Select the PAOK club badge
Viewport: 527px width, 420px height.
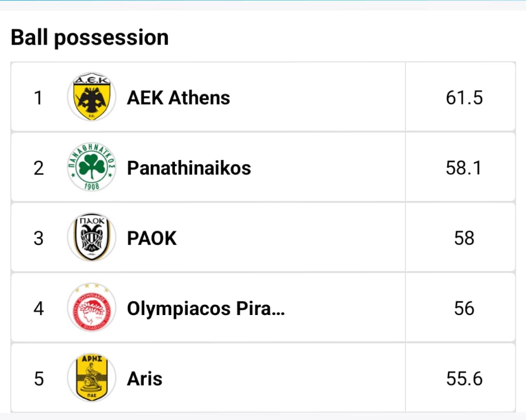click(x=91, y=238)
